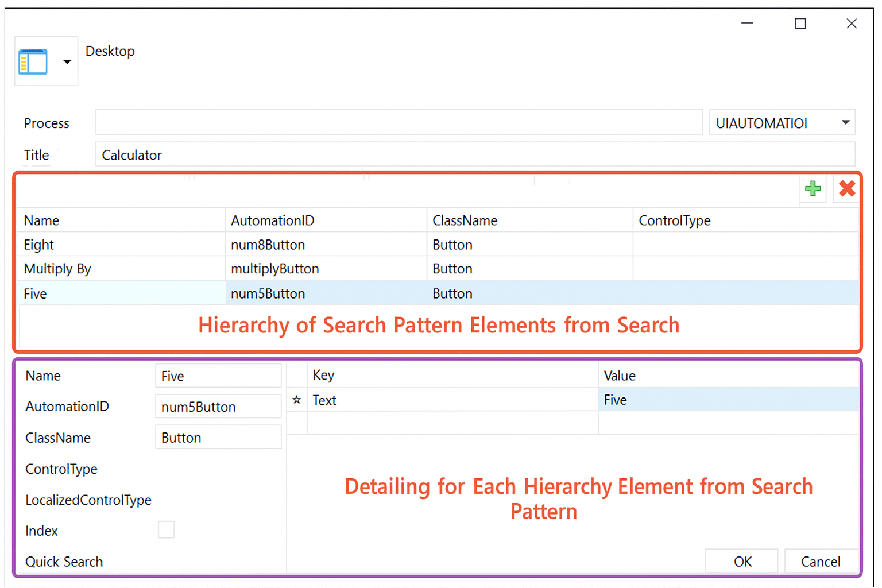Click the ClassName field showing Button
Viewport: 882px width, 588px height.
click(218, 438)
